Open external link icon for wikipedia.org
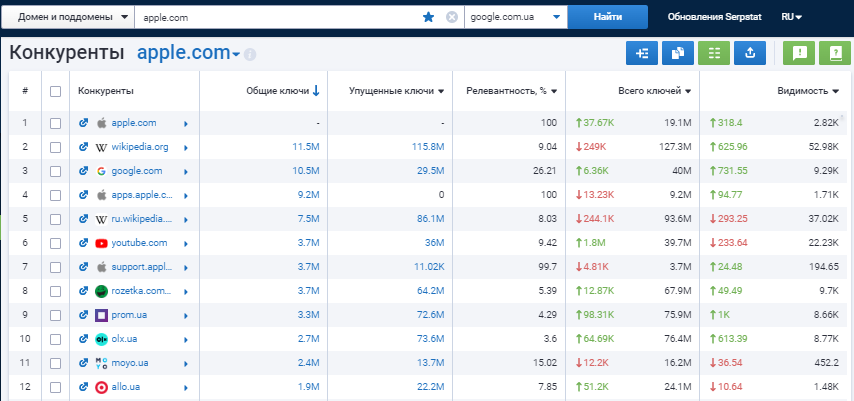Image resolution: width=854 pixels, height=401 pixels. pos(84,147)
